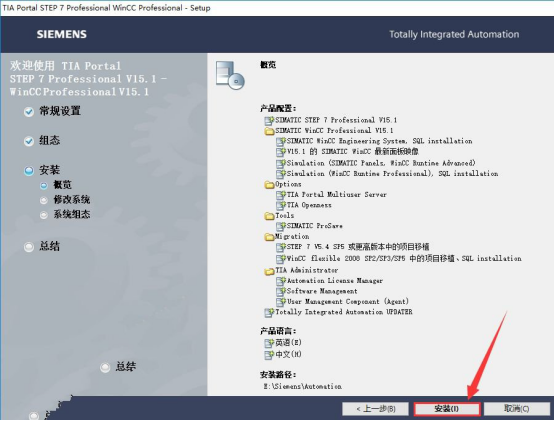The width and height of the screenshot is (554, 421).
Task: Click the SIMATIC ProSave component icon
Action: pyautogui.click(x=281, y=226)
